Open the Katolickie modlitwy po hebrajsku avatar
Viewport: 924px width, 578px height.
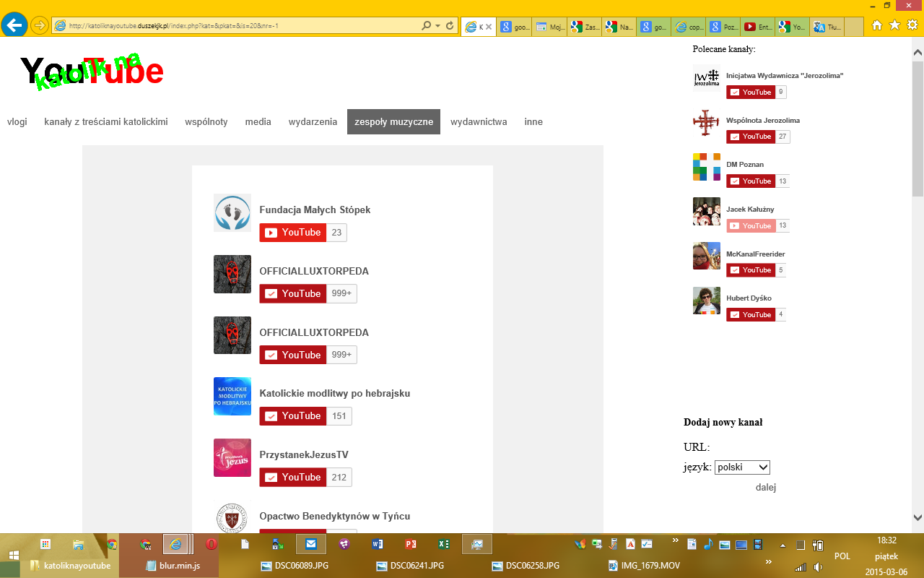232,396
